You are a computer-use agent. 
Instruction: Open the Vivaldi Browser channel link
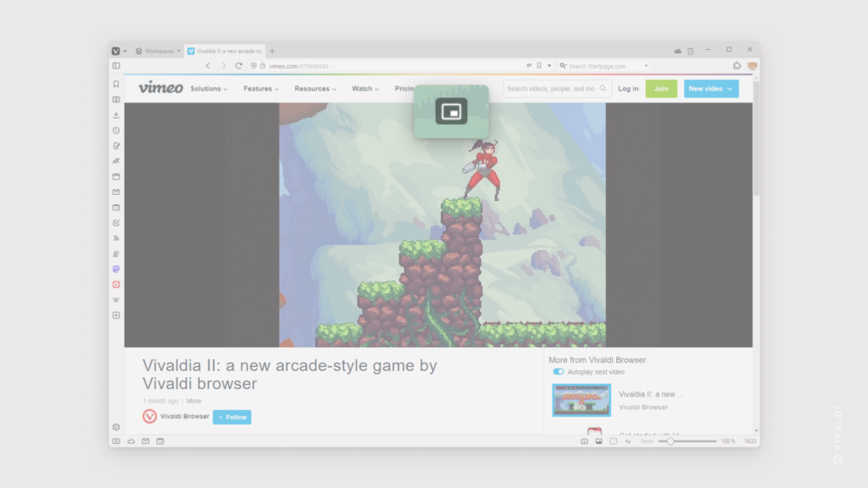coord(185,416)
